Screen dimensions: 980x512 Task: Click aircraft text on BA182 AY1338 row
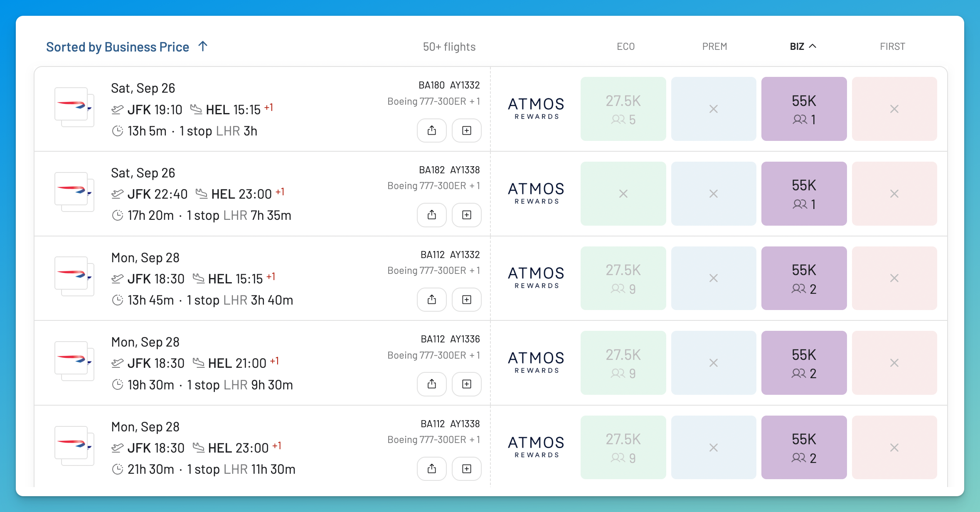point(433,186)
